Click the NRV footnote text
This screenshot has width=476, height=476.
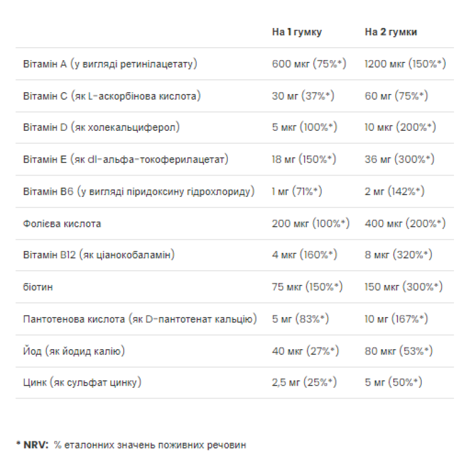tap(131, 445)
